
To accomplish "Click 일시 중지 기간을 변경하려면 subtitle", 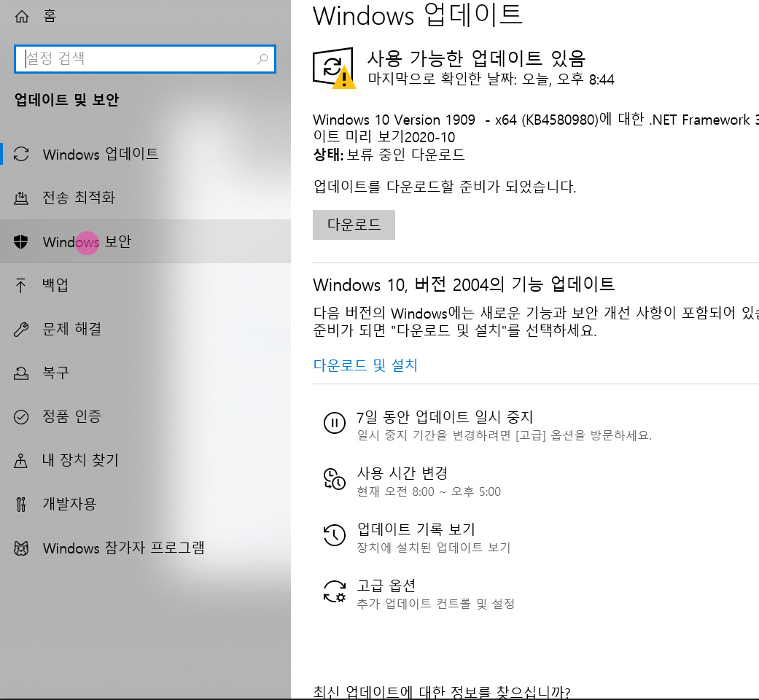I will tap(505, 436).
